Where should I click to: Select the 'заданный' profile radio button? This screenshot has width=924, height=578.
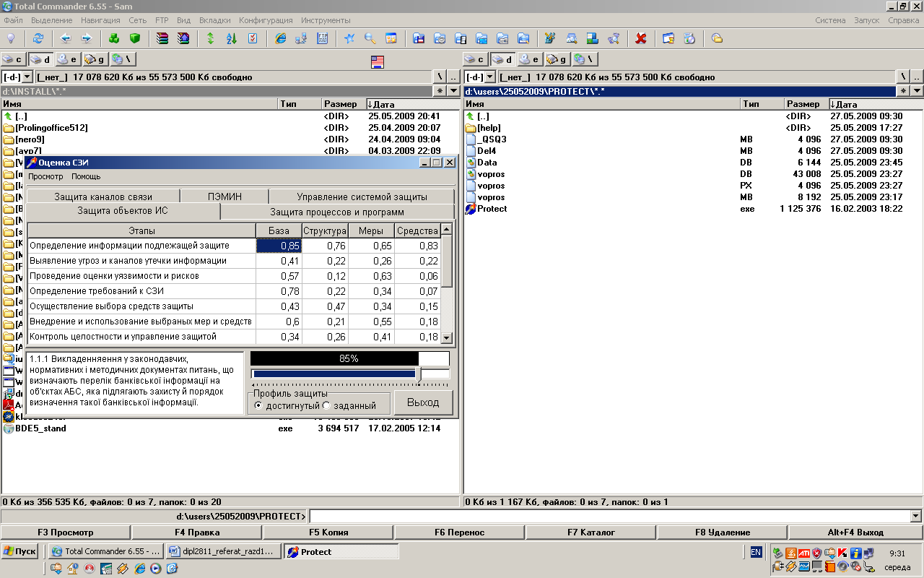(x=326, y=405)
